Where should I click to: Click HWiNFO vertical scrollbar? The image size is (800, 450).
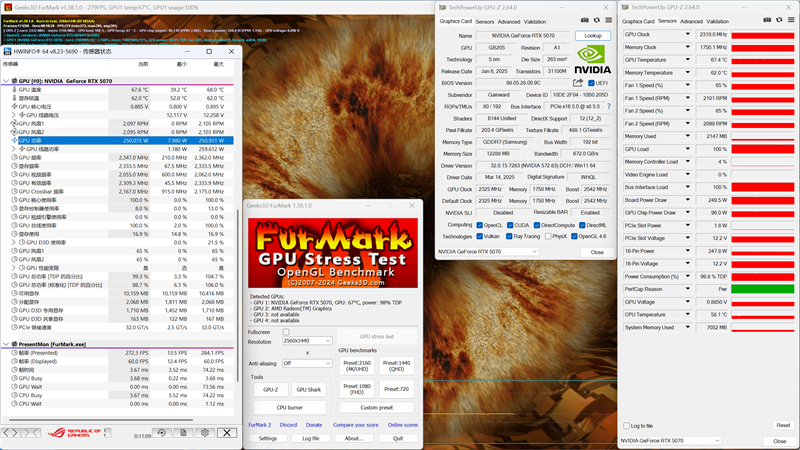pos(238,296)
